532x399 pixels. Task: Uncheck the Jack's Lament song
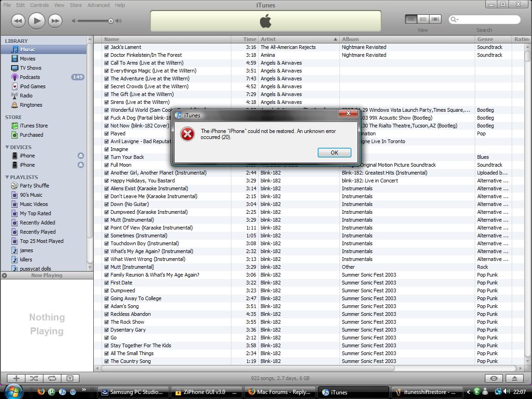pos(107,47)
